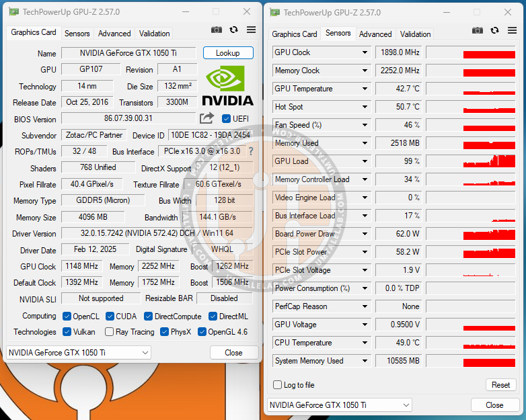Click GPU-Z app icon in left window title bar
526x420 pixels.
point(13,12)
